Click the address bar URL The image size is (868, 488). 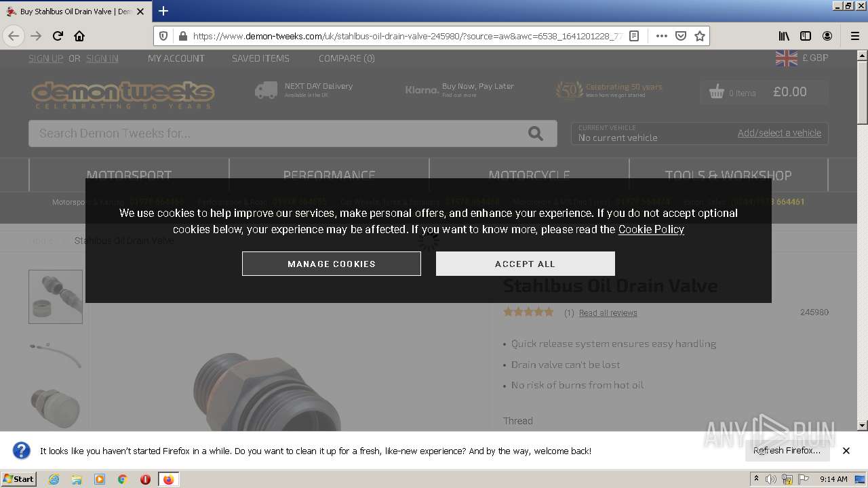pyautogui.click(x=407, y=36)
